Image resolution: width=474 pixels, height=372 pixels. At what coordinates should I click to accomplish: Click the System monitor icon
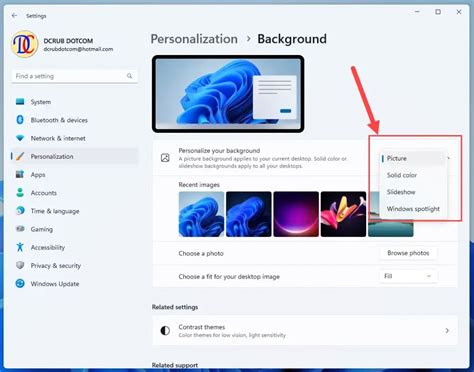coord(20,102)
